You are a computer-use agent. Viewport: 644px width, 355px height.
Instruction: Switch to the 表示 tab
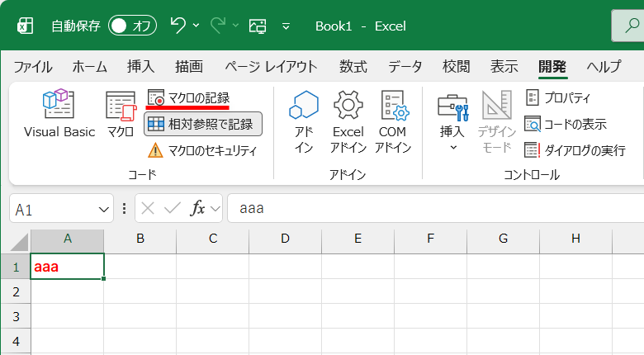coord(504,66)
